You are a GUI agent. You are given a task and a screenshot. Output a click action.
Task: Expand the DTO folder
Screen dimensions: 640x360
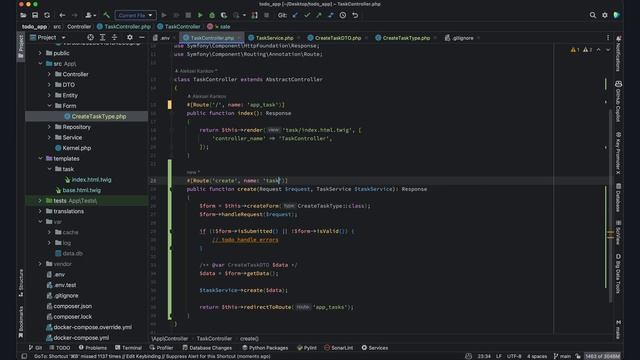click(49, 85)
